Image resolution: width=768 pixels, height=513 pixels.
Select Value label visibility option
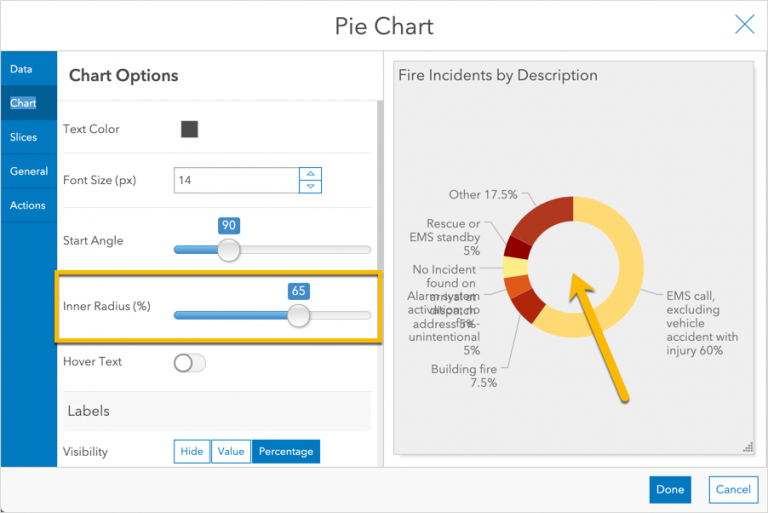click(x=231, y=452)
